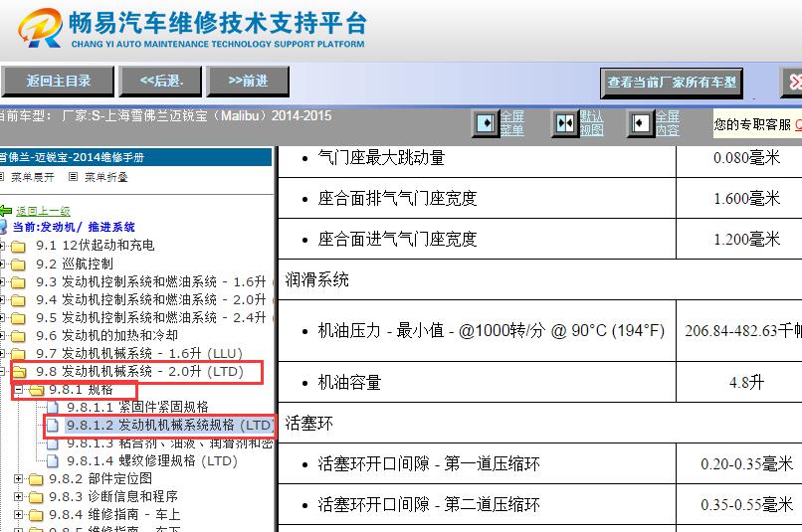Click the 座合面排气气门座宽度 row label
802x532 pixels.
coord(397,198)
